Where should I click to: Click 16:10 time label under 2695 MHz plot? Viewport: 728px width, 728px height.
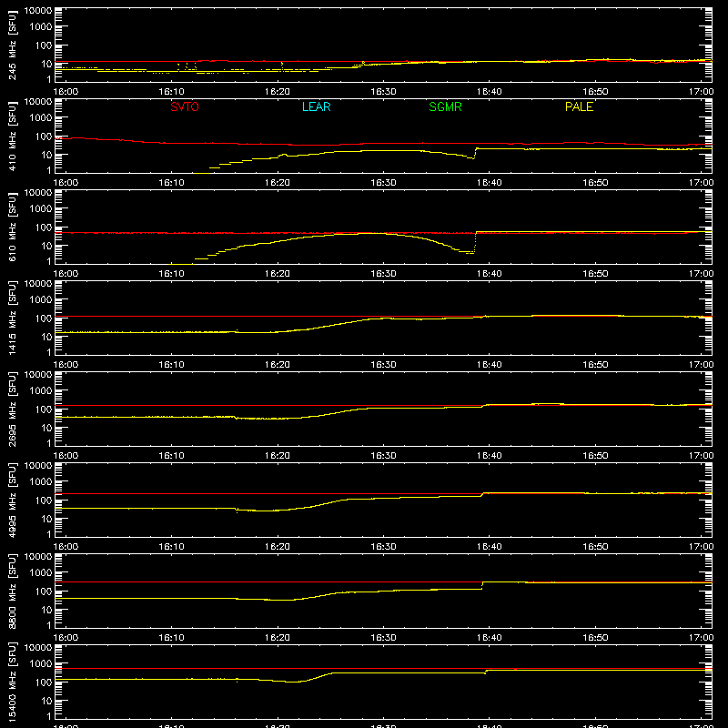(x=171, y=456)
